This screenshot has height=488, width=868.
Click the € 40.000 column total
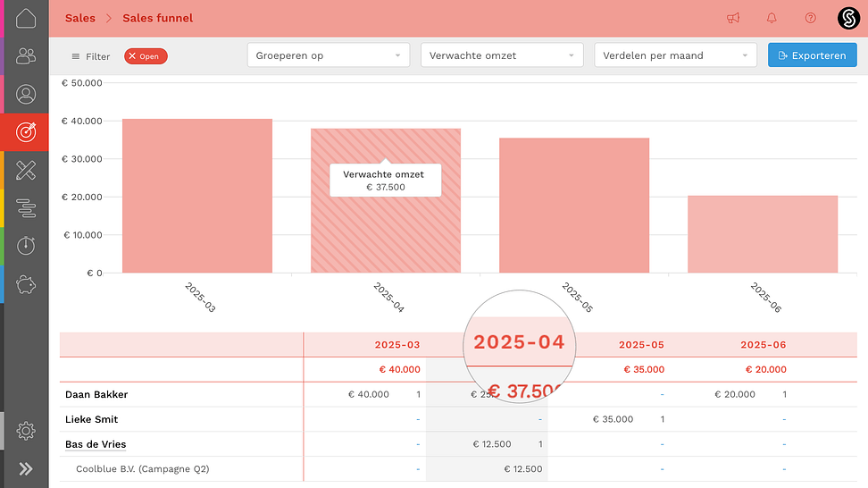point(400,369)
